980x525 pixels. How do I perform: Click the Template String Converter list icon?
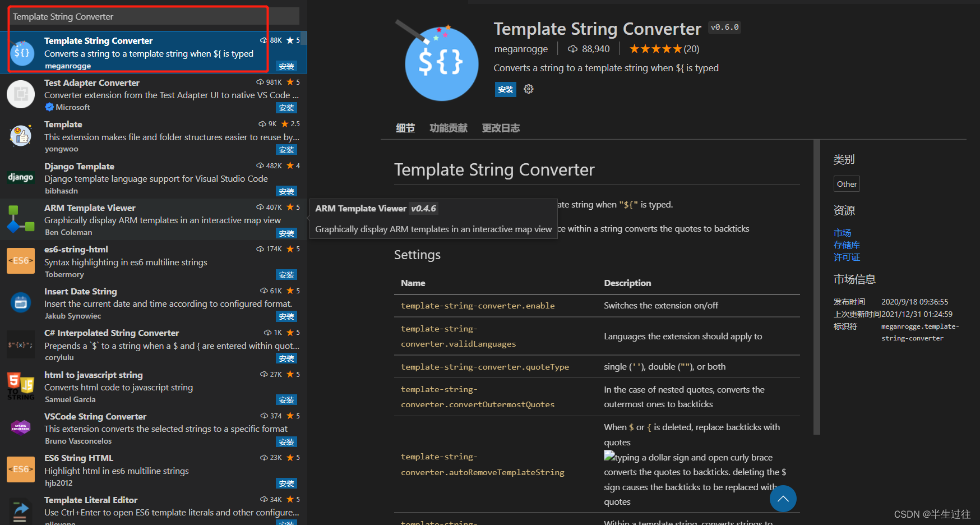(x=22, y=53)
